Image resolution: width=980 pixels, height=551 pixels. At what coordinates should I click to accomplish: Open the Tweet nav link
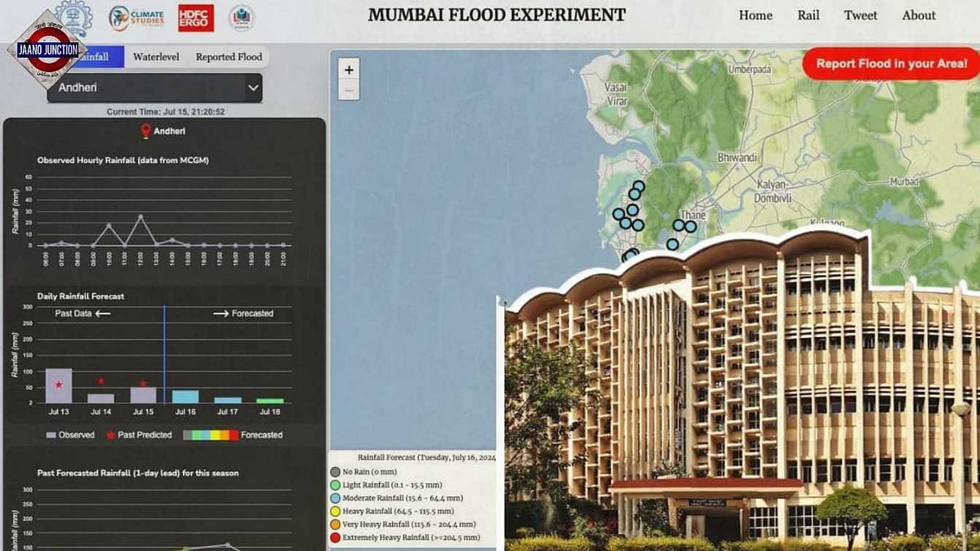point(861,16)
